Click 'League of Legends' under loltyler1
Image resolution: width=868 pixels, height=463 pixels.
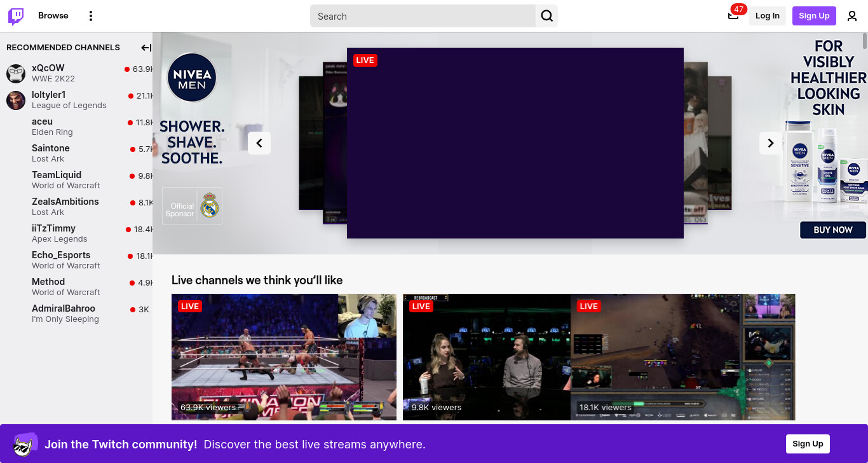coord(69,106)
